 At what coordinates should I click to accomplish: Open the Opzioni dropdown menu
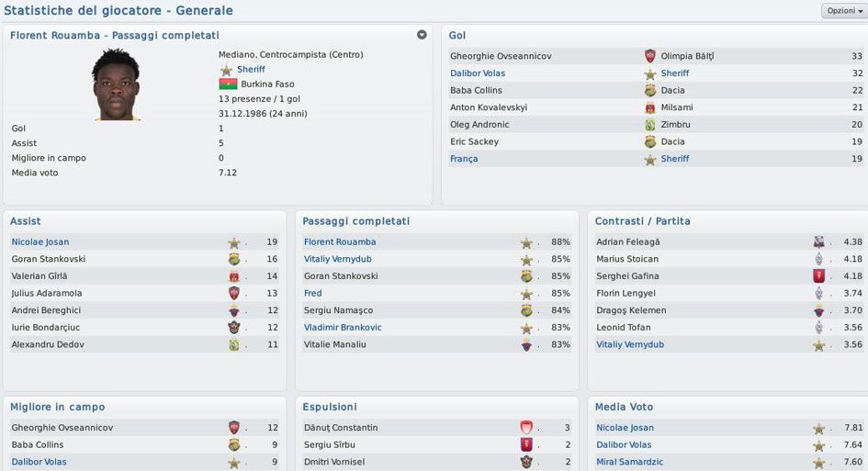843,10
